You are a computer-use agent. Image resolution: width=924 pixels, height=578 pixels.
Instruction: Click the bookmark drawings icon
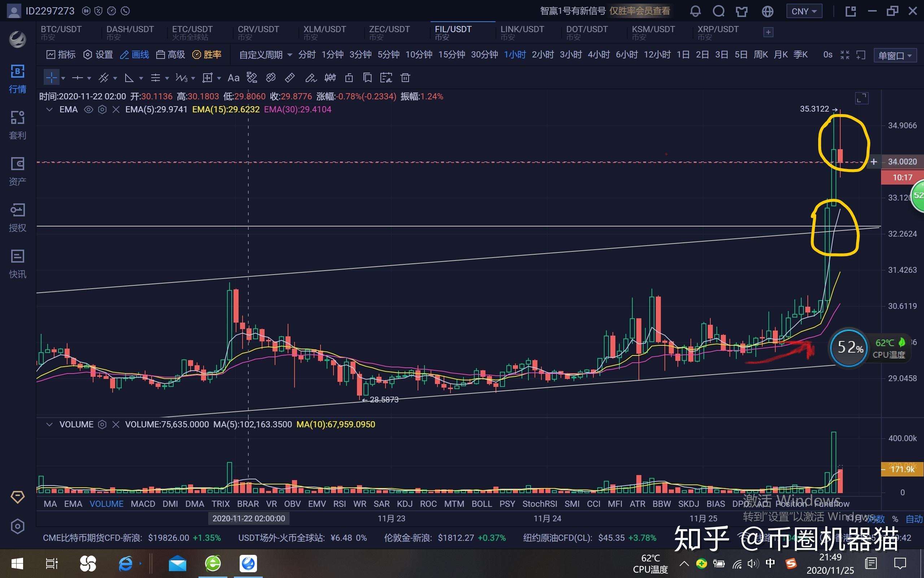click(x=367, y=78)
